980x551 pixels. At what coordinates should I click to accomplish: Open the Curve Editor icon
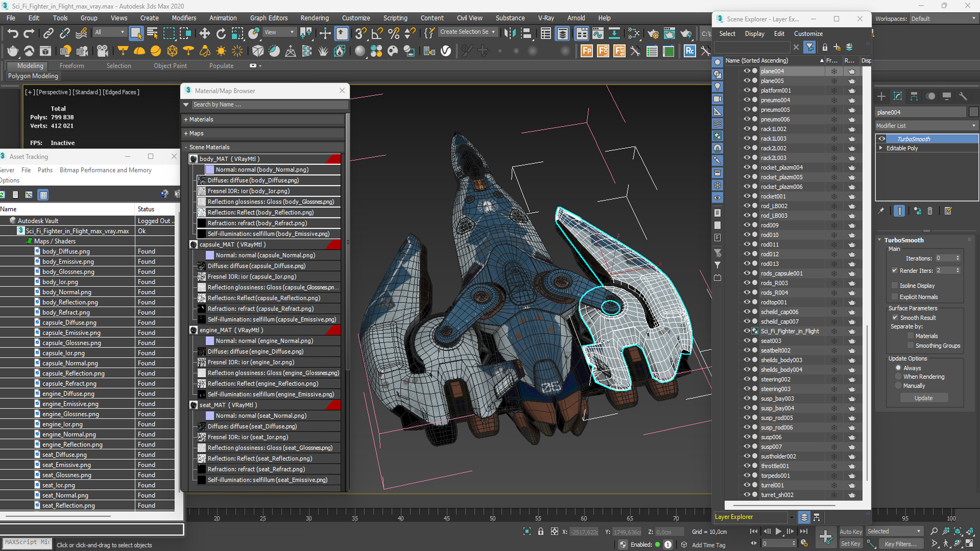pos(598,34)
